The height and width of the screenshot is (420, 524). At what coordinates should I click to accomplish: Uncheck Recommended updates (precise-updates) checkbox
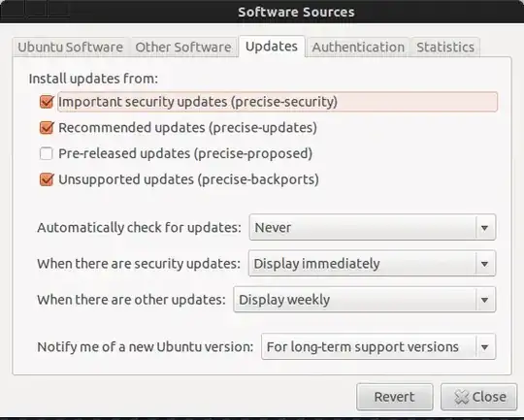click(x=47, y=127)
